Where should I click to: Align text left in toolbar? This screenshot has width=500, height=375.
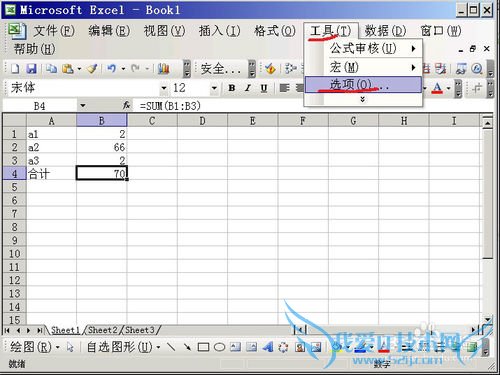284,88
